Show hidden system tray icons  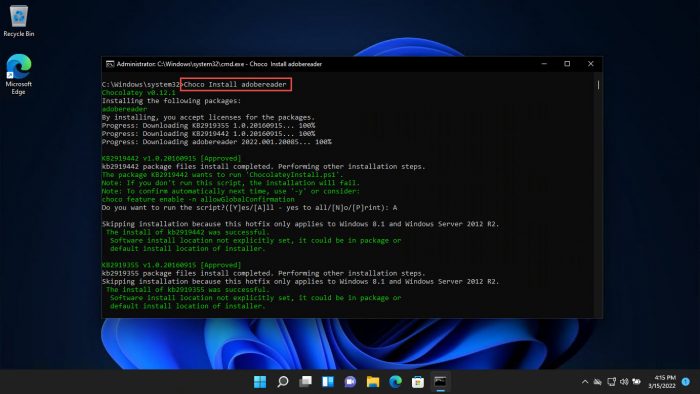pyautogui.click(x=585, y=382)
